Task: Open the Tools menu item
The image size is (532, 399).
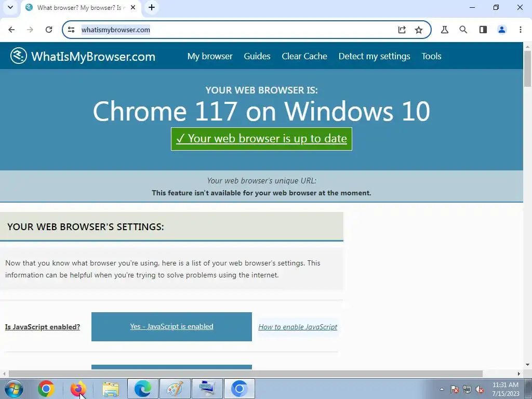Action: 431,56
